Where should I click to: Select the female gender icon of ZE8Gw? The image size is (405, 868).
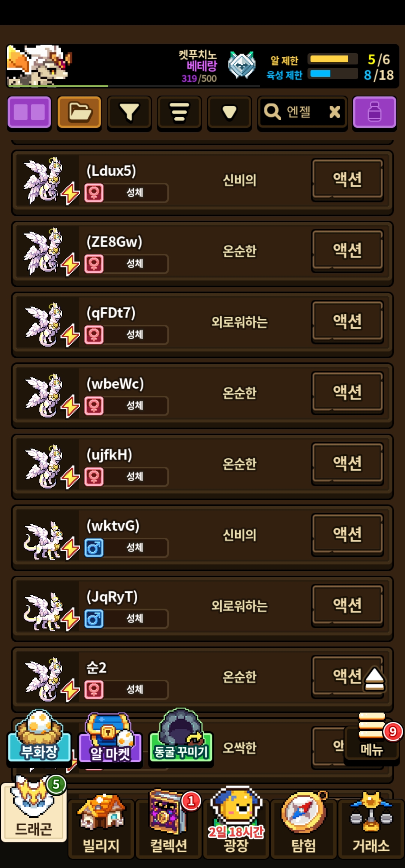94,263
